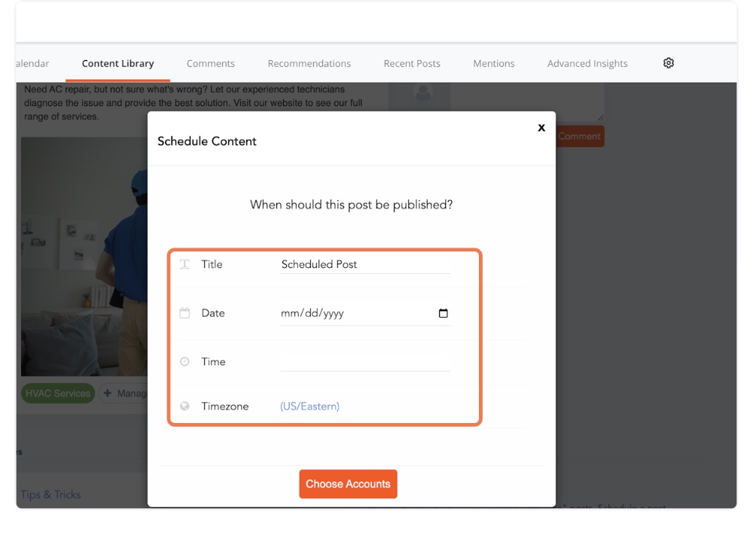Click the clock icon beside Time label
The width and height of the screenshot is (756, 551).
click(x=184, y=362)
